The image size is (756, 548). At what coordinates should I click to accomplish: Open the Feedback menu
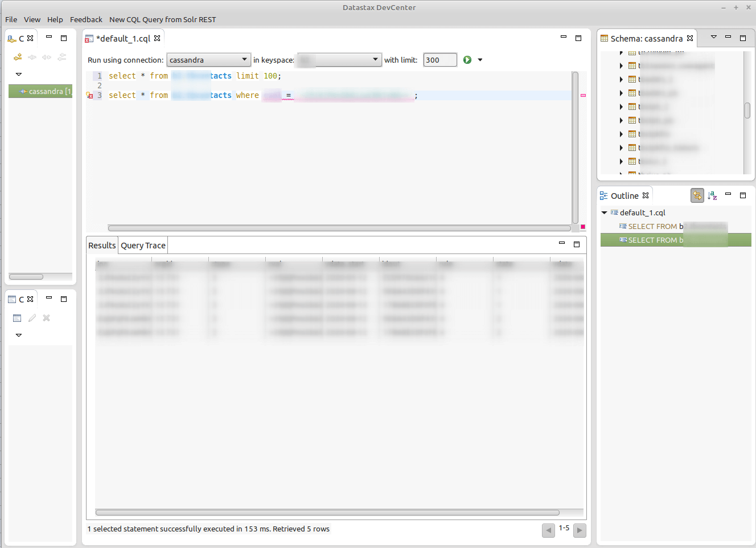click(x=86, y=19)
